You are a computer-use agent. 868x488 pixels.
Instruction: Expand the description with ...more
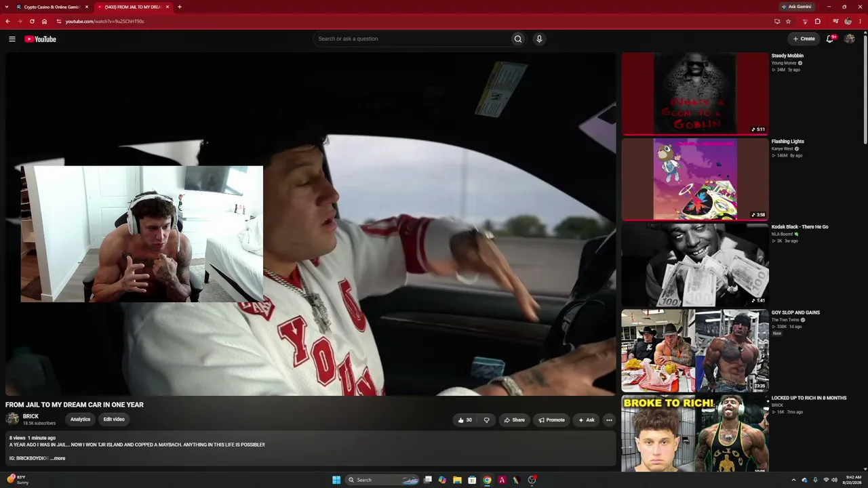pos(58,458)
